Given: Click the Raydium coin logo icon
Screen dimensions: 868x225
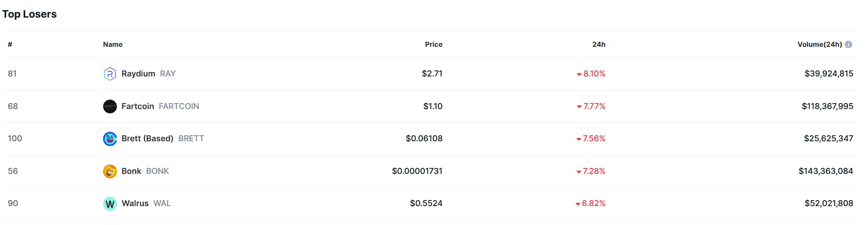Looking at the screenshot, I should 110,74.
